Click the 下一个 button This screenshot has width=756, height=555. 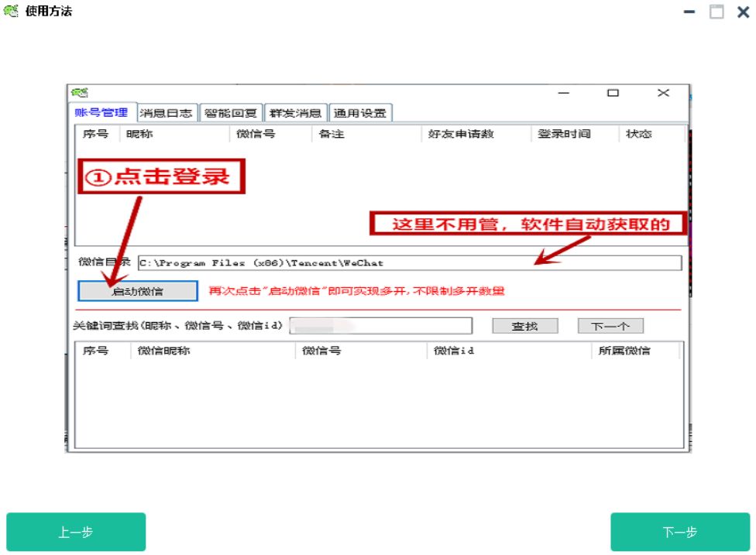pyautogui.click(x=610, y=326)
